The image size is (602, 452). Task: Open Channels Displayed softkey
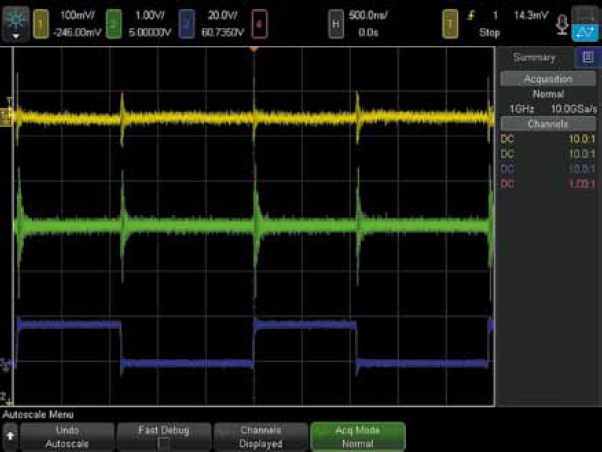pyautogui.click(x=261, y=437)
